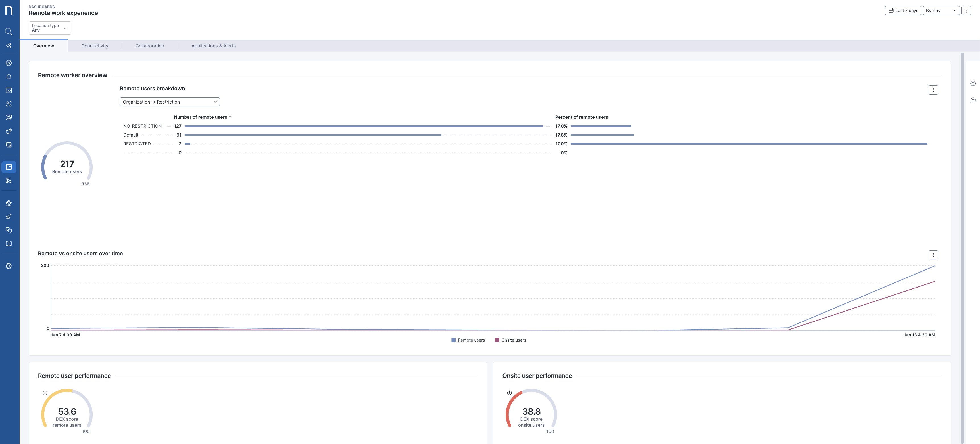Open the book documentation icon

9,244
